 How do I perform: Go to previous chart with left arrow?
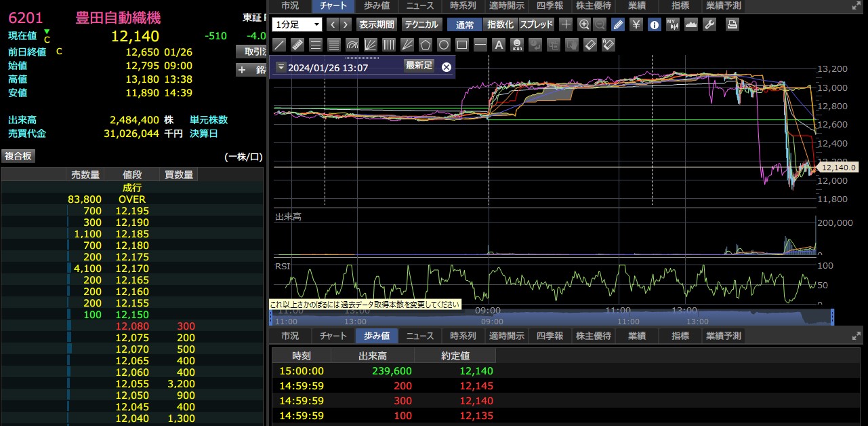pos(333,24)
